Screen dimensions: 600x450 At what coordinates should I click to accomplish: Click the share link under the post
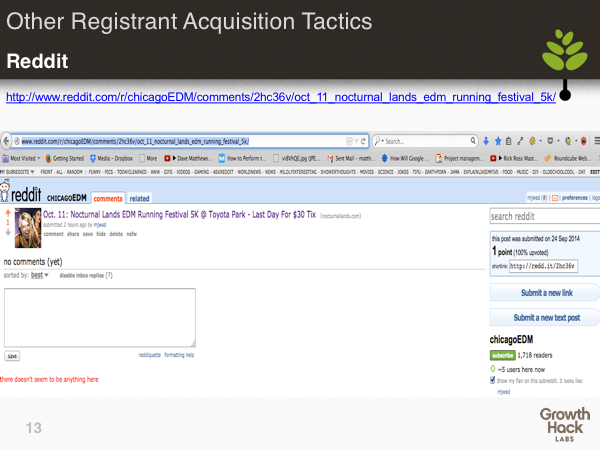coord(73,234)
